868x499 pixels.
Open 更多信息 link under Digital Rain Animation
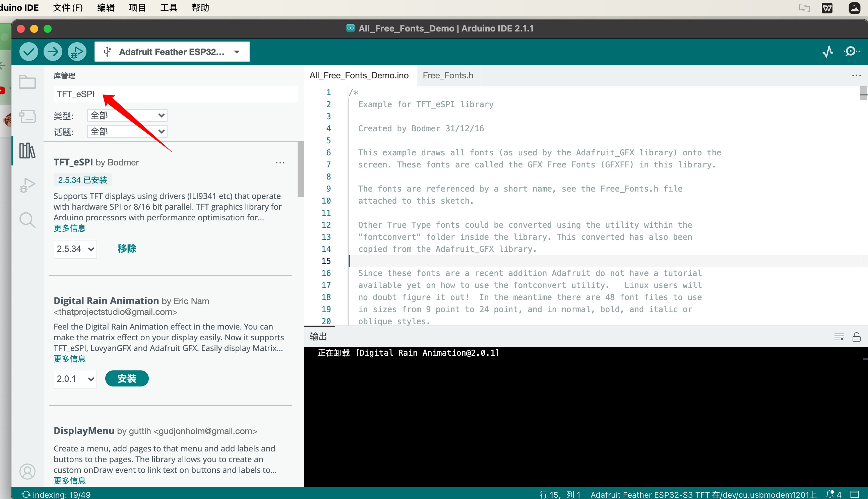coord(70,359)
